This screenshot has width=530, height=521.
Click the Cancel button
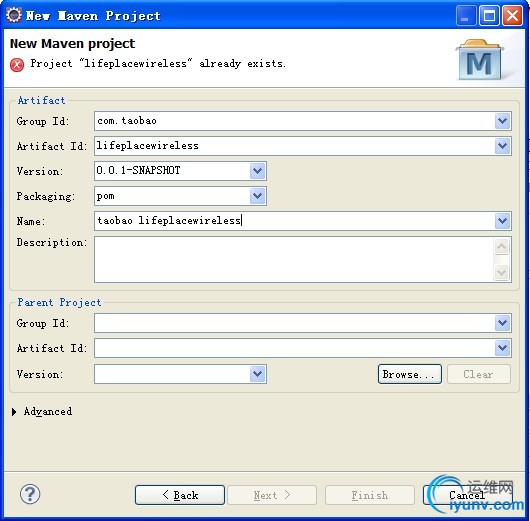tap(467, 495)
